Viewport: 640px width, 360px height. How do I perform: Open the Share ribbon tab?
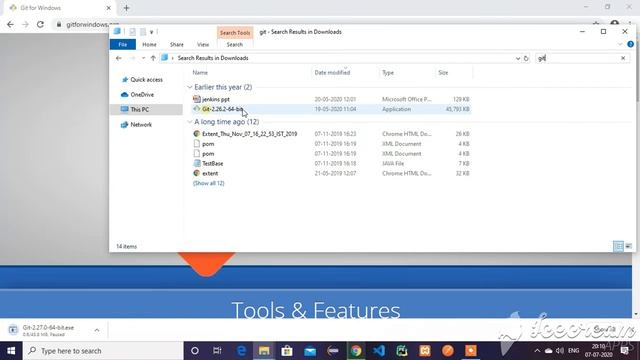pyautogui.click(x=176, y=44)
